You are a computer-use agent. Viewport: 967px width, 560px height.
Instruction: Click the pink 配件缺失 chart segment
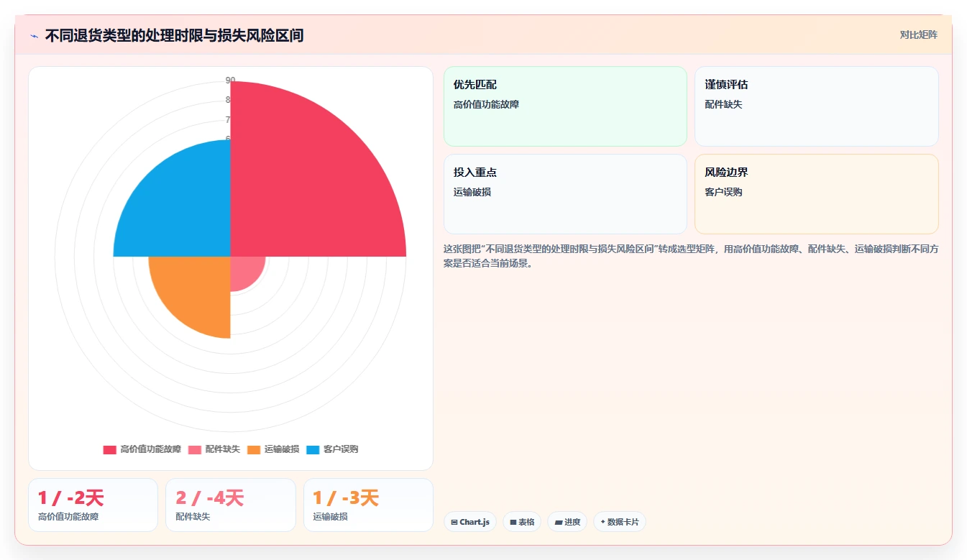pyautogui.click(x=244, y=271)
